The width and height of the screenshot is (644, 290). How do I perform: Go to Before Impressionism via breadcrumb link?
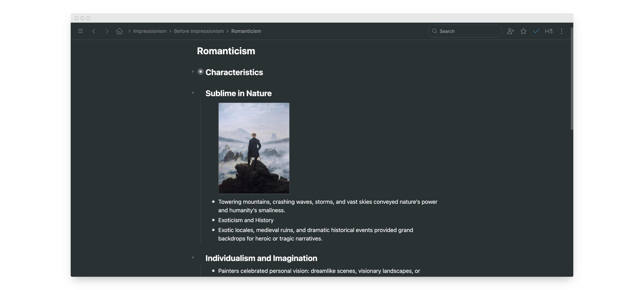click(198, 31)
